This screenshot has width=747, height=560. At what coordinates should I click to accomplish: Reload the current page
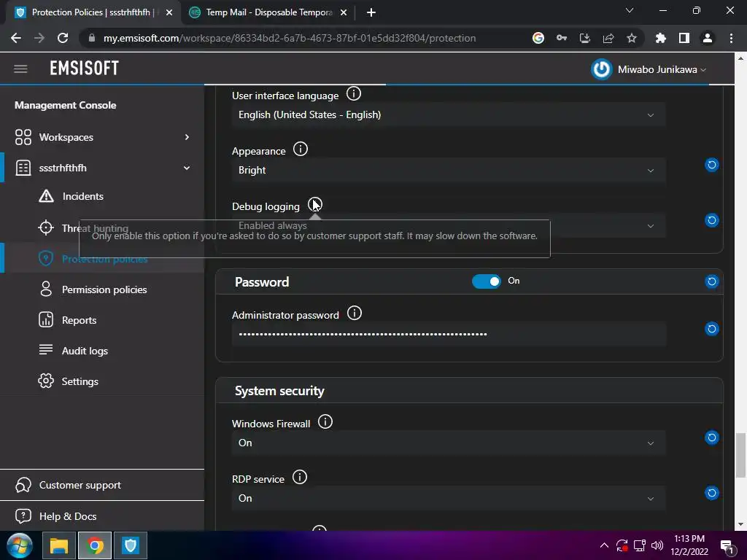63,38
